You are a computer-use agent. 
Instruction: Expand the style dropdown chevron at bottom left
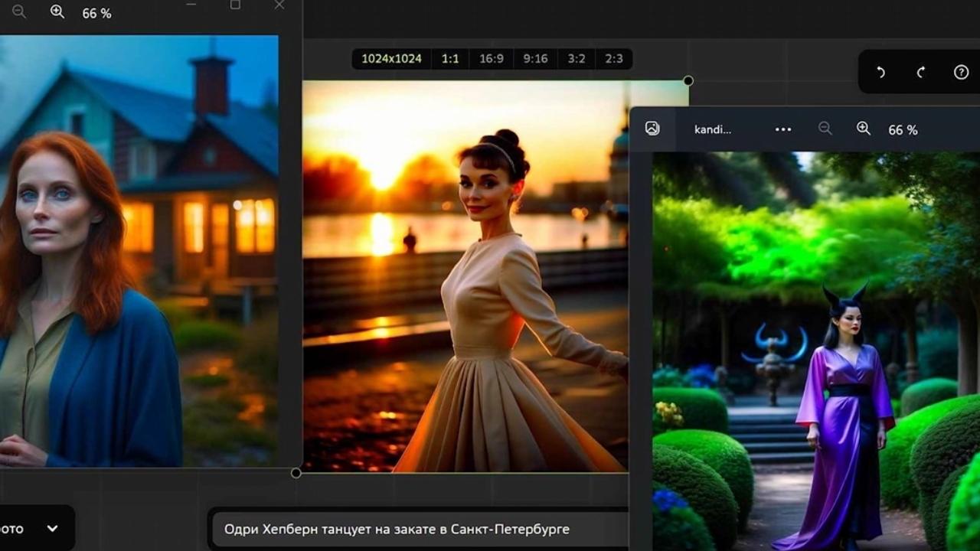click(52, 528)
